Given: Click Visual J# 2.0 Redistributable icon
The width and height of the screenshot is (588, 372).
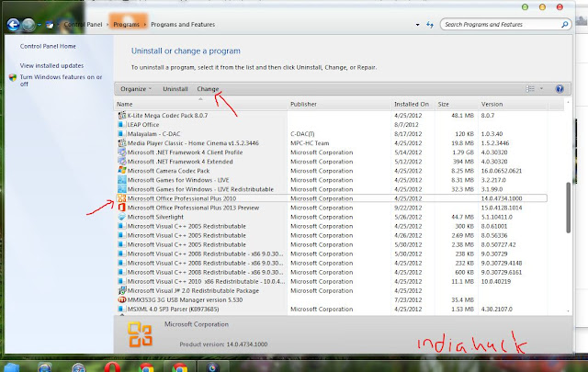Looking at the screenshot, I should (x=122, y=290).
